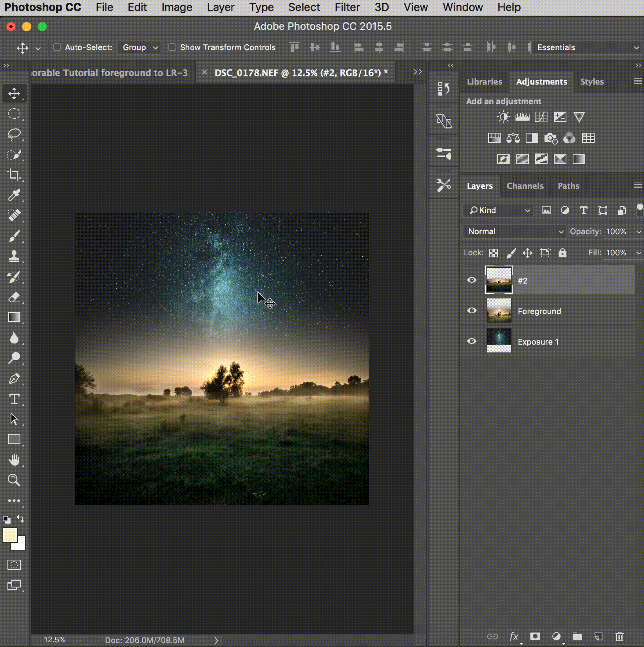Add a Color Balance adjustment
This screenshot has width=644, height=647.
tap(513, 138)
